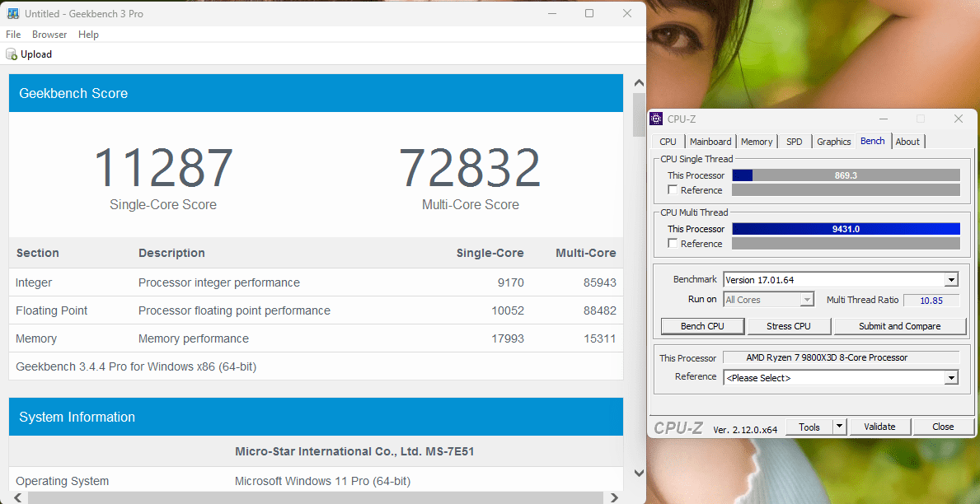Click the Tools button in CPU-Z
Viewport: 980px width, 504px height.
pyautogui.click(x=809, y=427)
